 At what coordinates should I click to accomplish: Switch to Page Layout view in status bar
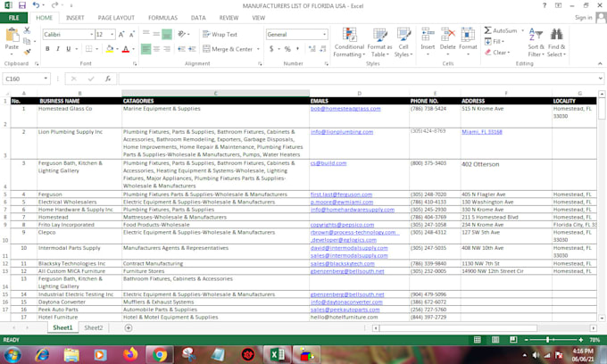point(495,340)
